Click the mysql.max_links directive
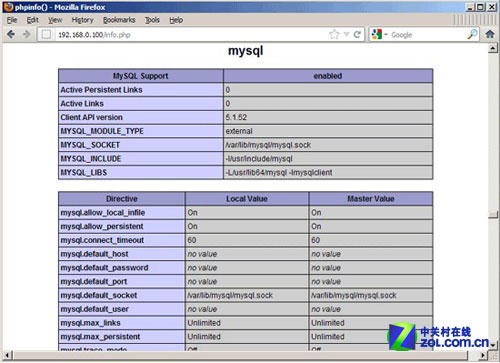The width and height of the screenshot is (500, 363). coord(90,323)
